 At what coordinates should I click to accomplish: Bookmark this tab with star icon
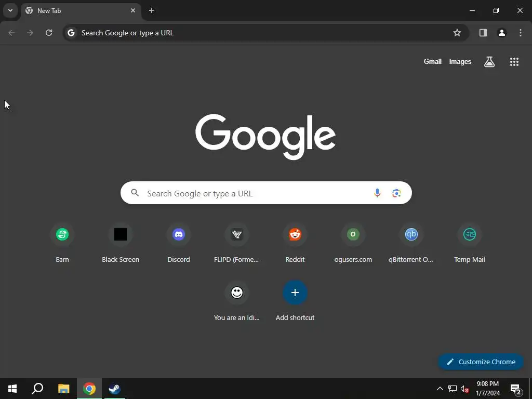pyautogui.click(x=457, y=33)
